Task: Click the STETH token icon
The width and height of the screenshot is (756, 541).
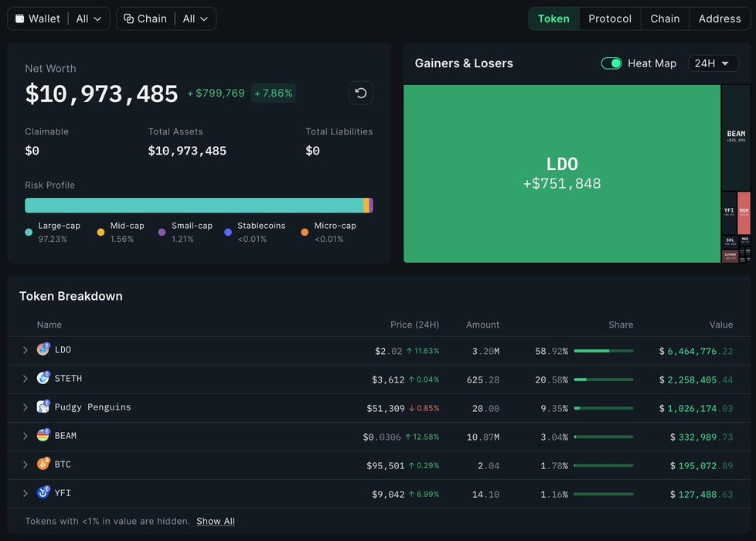Action: 43,378
